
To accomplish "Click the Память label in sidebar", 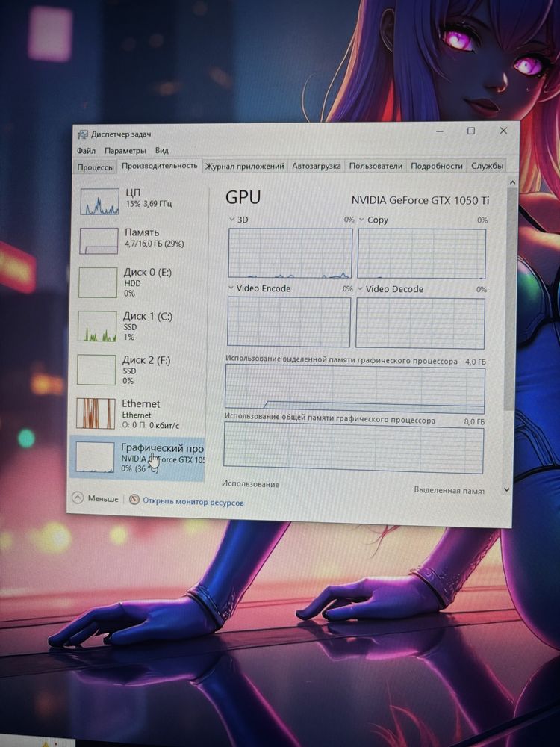I will coord(142,232).
